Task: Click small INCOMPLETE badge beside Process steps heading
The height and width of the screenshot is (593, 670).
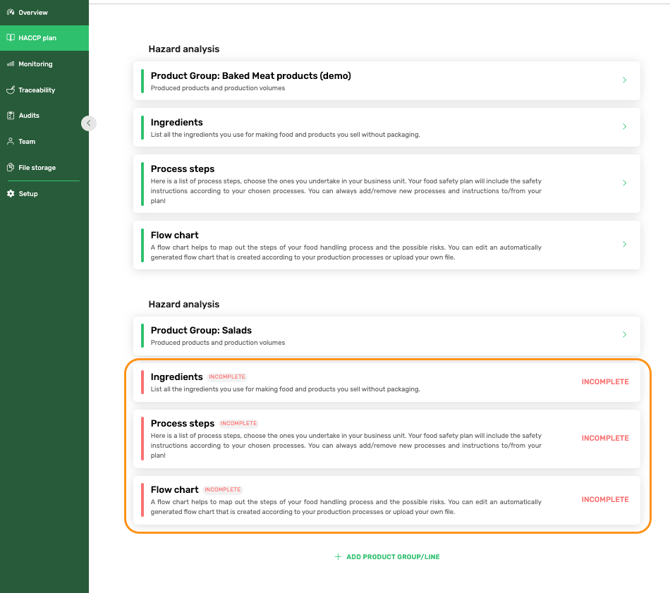Action: 238,423
